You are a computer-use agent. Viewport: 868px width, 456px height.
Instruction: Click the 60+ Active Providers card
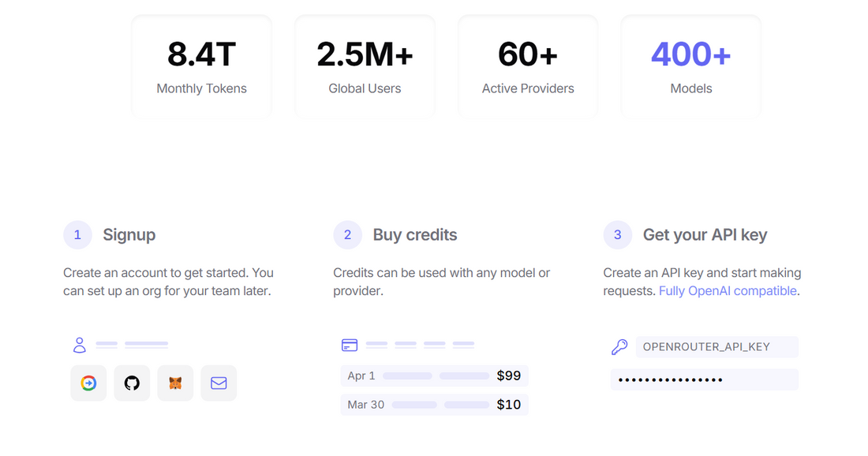(x=528, y=67)
